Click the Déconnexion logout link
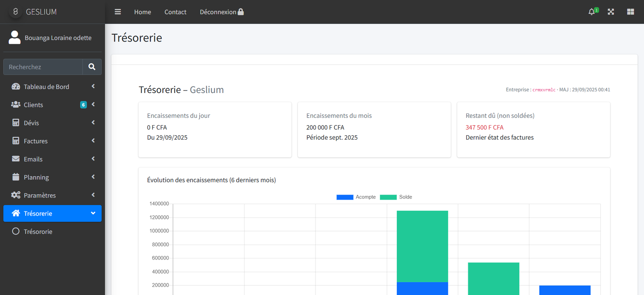Screen dimensions: 644x295 tap(218, 12)
